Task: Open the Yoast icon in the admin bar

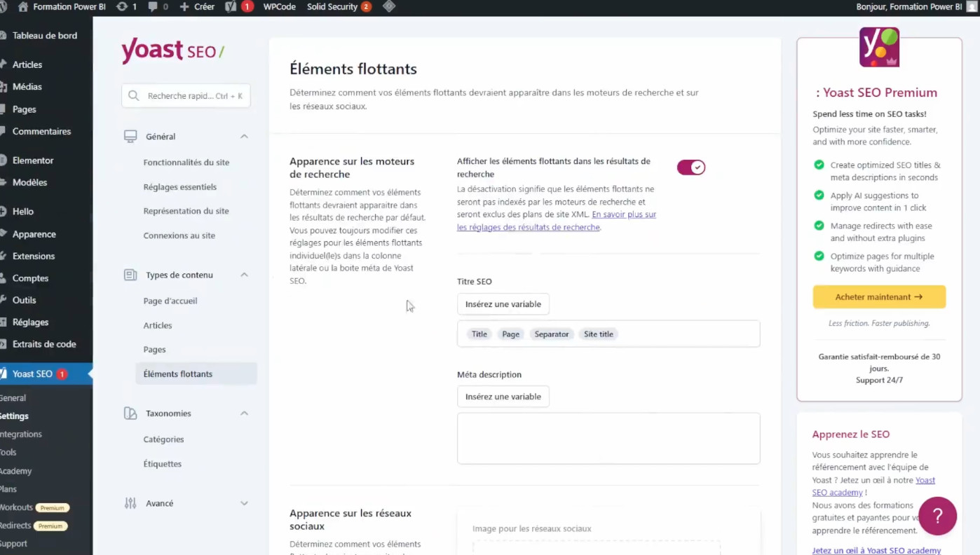Action: point(238,7)
